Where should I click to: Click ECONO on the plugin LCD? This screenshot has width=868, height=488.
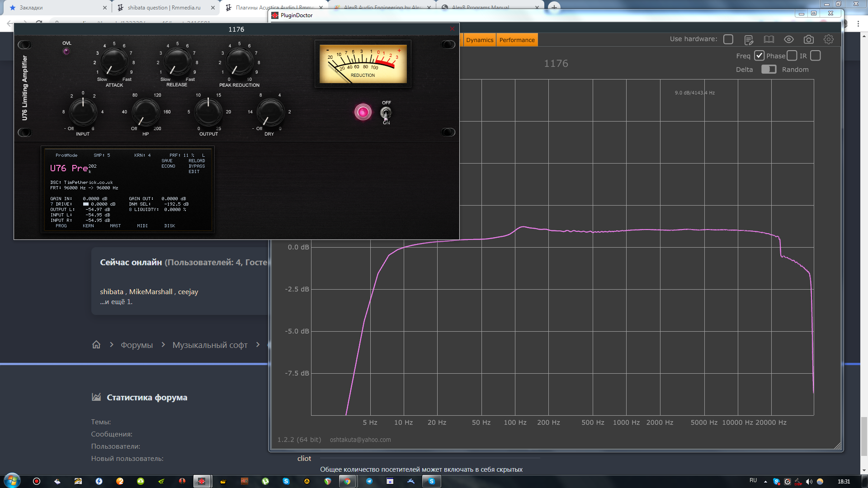click(168, 166)
